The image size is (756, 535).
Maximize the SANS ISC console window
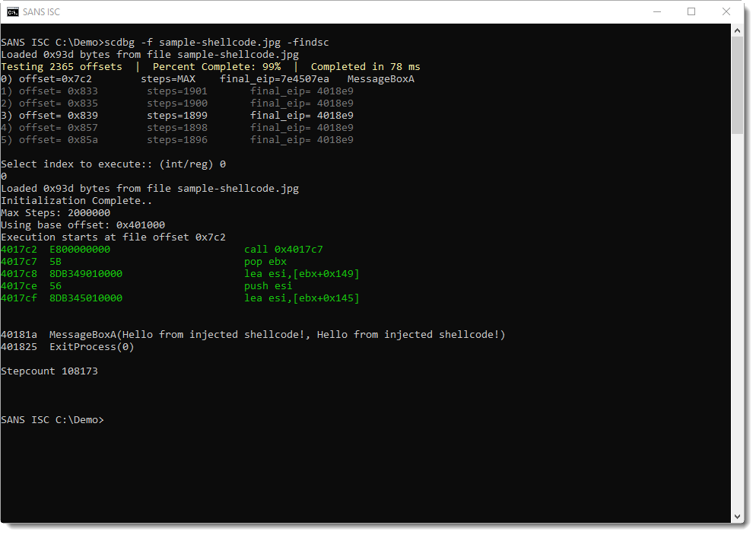pyautogui.click(x=691, y=11)
